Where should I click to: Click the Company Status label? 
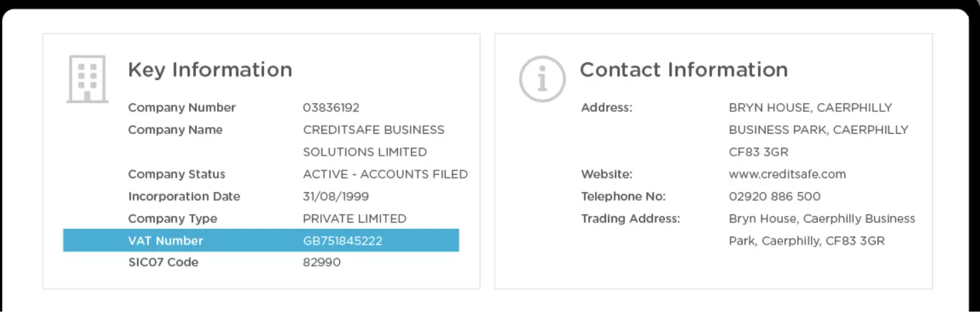pos(176,174)
